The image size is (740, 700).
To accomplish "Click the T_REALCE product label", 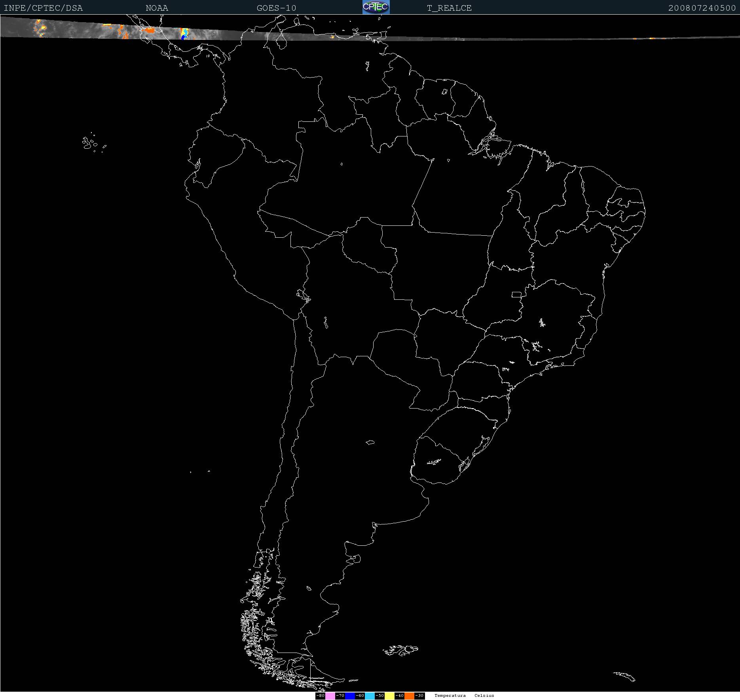I will [x=449, y=8].
